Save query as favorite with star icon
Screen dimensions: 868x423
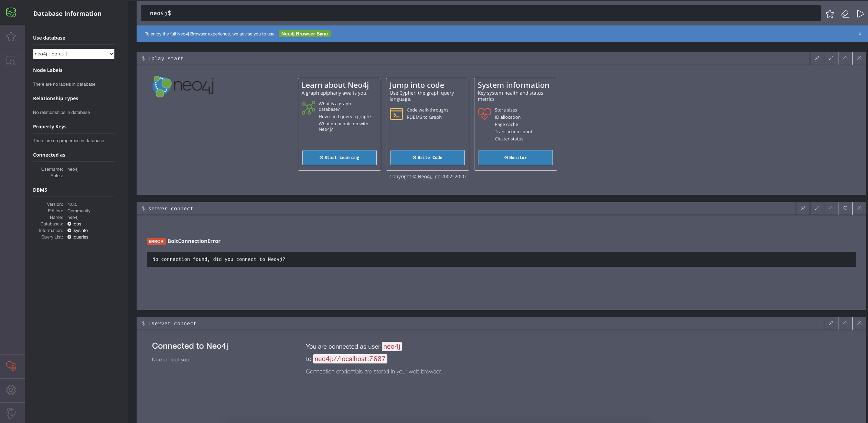pos(830,14)
